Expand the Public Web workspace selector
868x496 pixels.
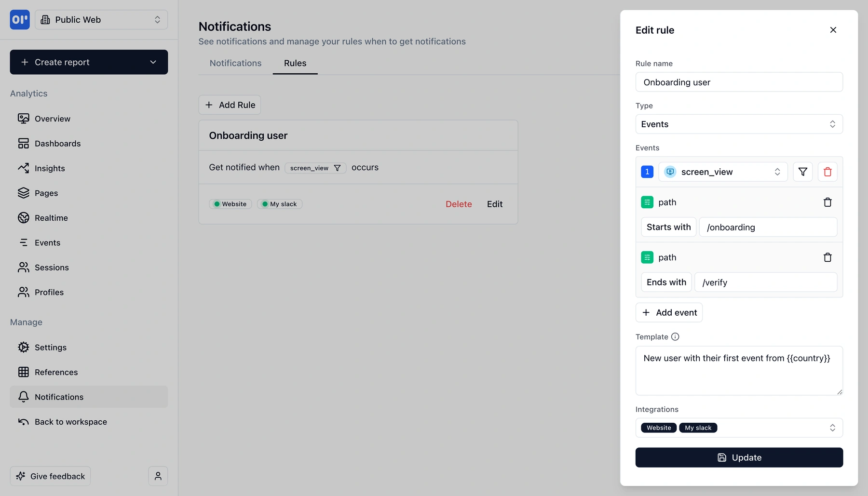pos(101,19)
